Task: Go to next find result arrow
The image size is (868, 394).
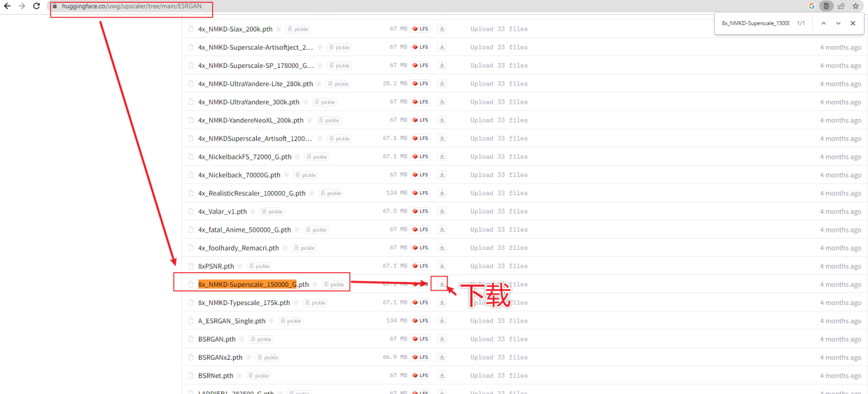Action: [838, 23]
